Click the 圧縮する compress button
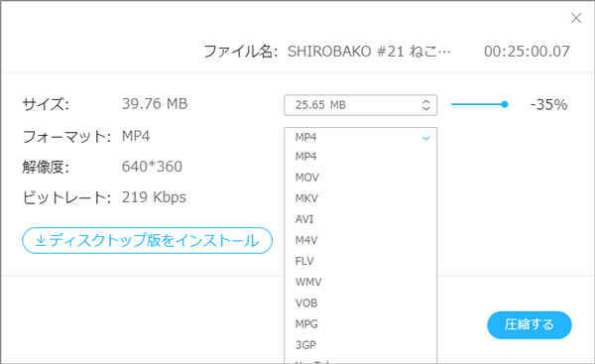This screenshot has width=595, height=364. pyautogui.click(x=530, y=325)
